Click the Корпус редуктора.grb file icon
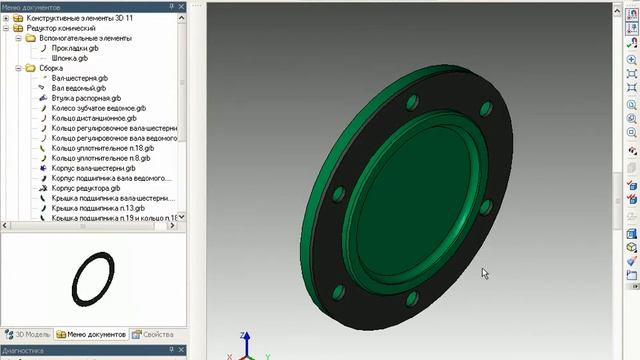 pos(43,188)
